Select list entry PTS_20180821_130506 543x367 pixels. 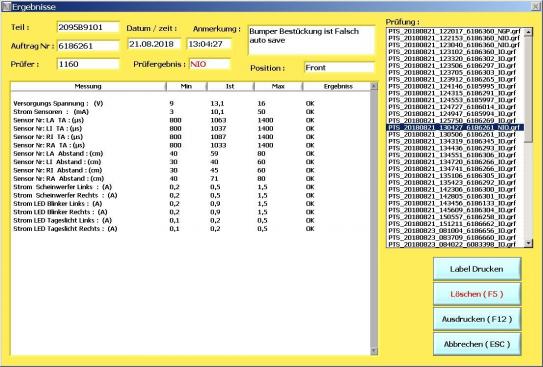(x=454, y=134)
